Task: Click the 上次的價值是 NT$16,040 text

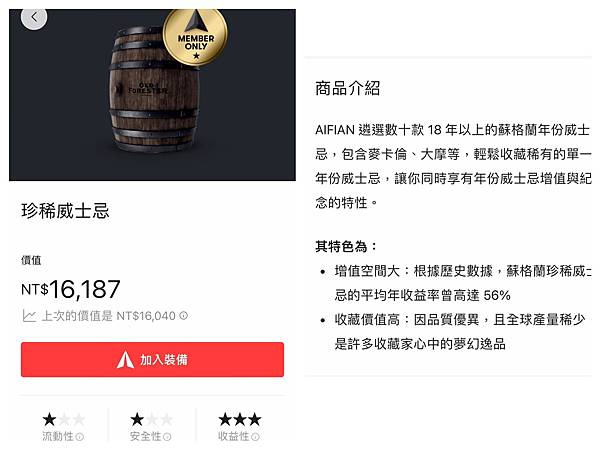Action: 108,316
